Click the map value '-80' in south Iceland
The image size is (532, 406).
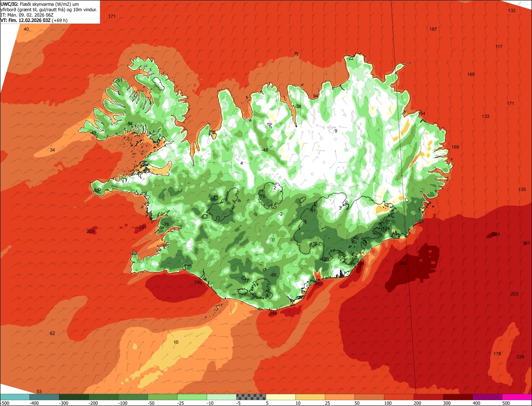(x=273, y=275)
